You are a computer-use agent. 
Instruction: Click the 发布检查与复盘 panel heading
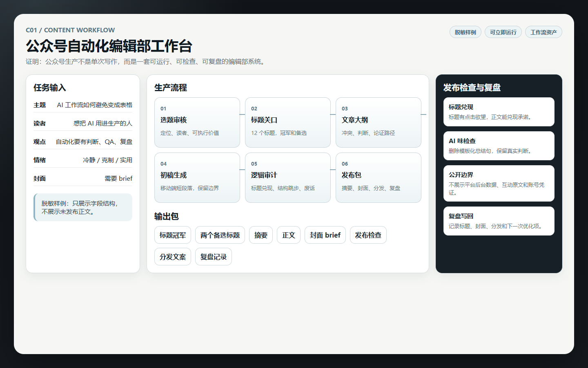[472, 88]
